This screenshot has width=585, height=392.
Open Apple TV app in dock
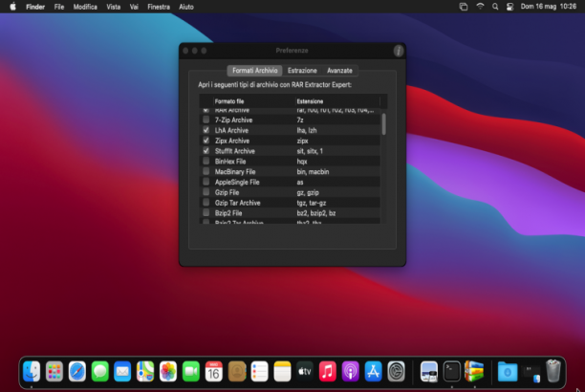pos(305,372)
